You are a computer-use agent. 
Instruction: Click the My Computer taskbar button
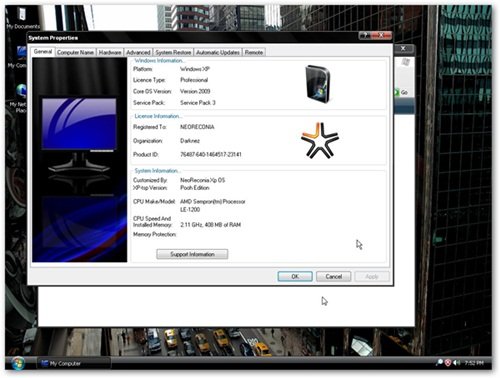(x=73, y=363)
